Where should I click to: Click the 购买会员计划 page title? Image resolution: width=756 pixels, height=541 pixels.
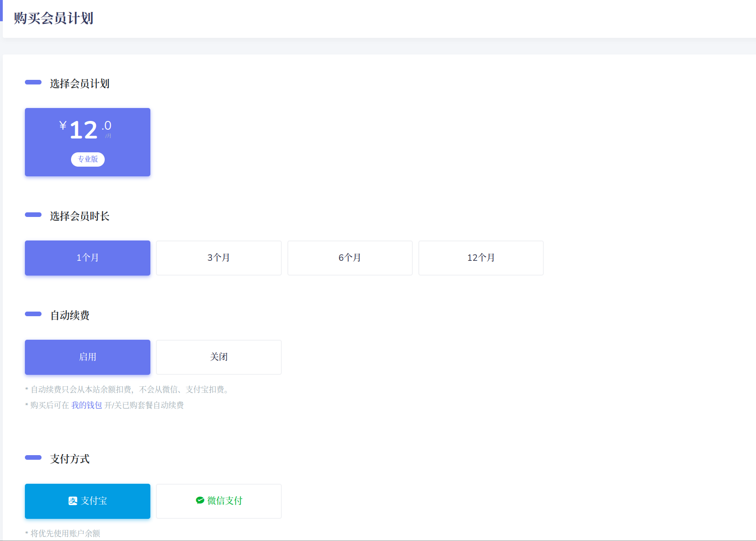click(54, 18)
